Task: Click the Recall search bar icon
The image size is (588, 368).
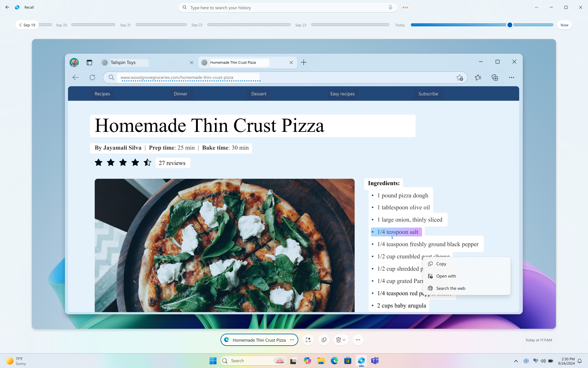Action: [x=184, y=7]
